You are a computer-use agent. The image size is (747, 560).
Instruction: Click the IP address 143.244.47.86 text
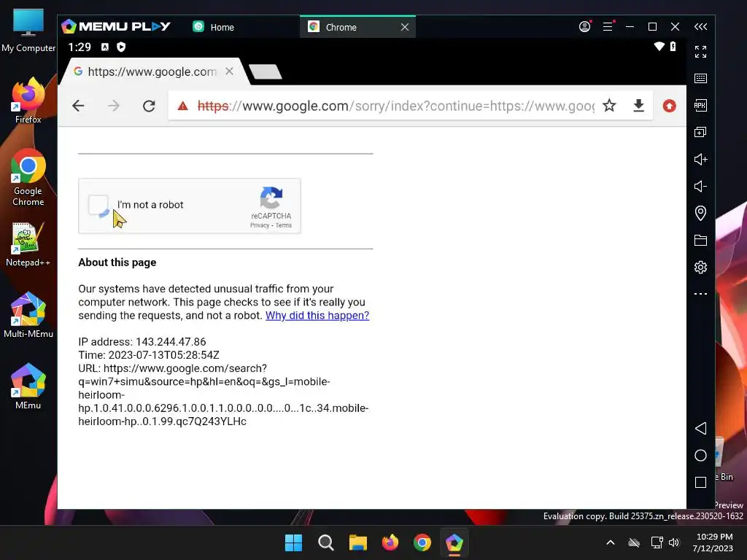tap(142, 342)
